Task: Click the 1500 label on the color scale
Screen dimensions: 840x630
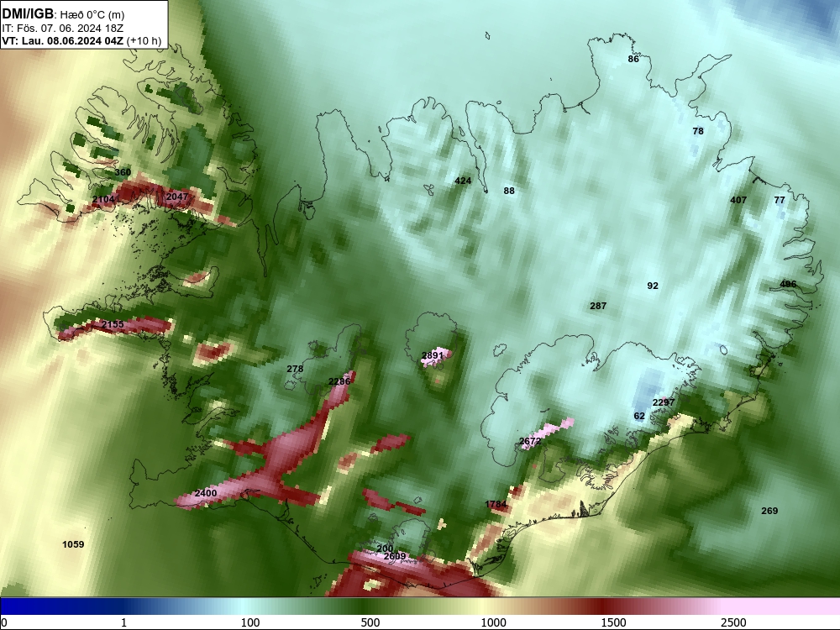Action: tap(613, 622)
